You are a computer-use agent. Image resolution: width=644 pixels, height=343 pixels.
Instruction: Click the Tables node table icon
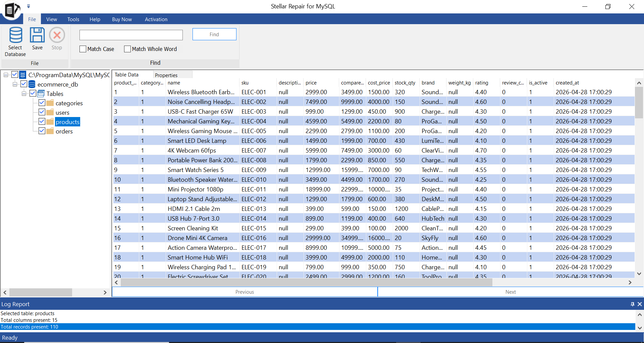point(41,94)
